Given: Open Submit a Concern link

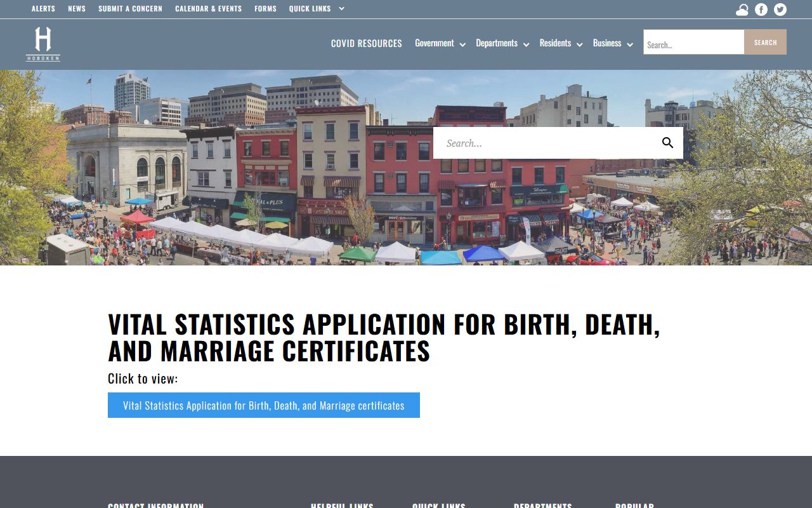Looking at the screenshot, I should (130, 9).
